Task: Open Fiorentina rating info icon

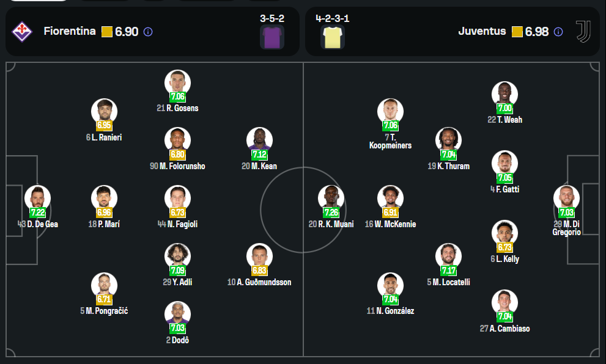Action: 148,32
